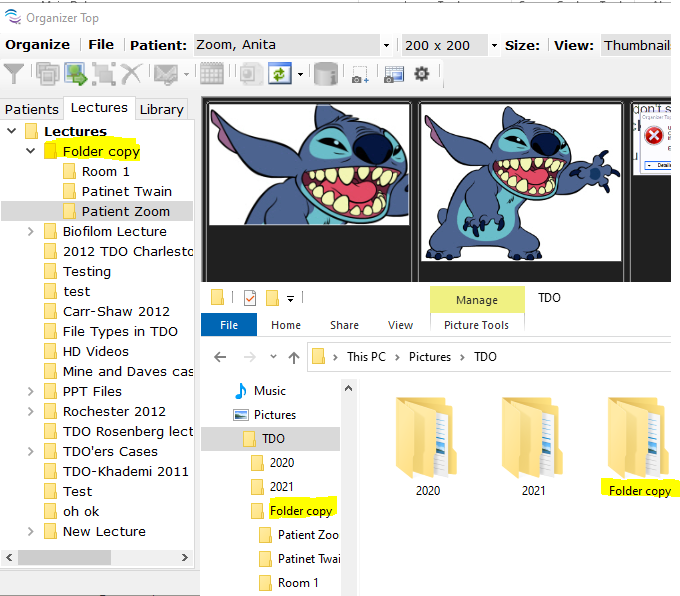Select Patinet Twain in the Lectures tree
The width and height of the screenshot is (680, 596).
(126, 191)
